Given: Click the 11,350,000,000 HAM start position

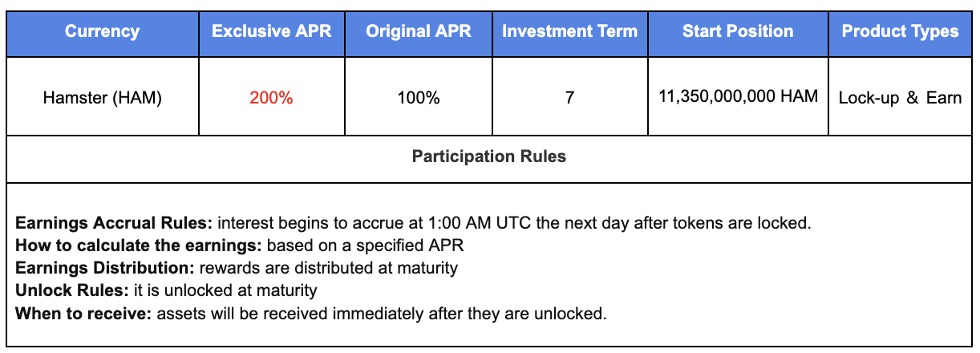Looking at the screenshot, I should [738, 97].
